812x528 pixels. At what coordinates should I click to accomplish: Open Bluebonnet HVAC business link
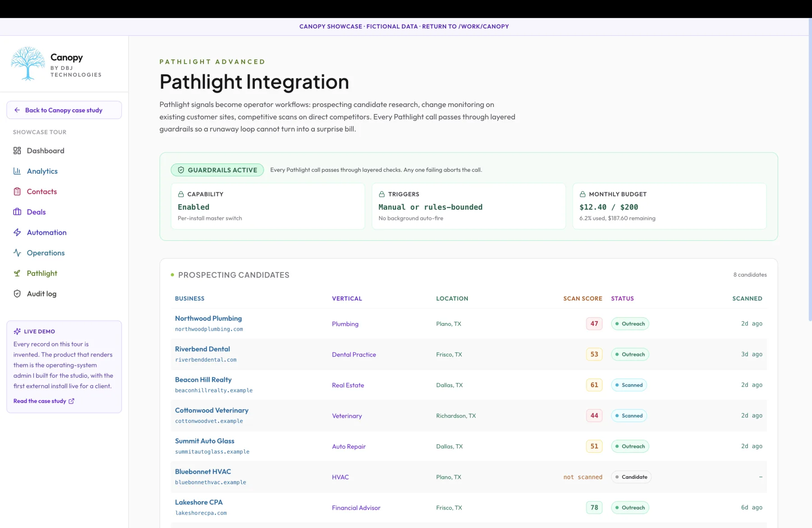point(203,472)
